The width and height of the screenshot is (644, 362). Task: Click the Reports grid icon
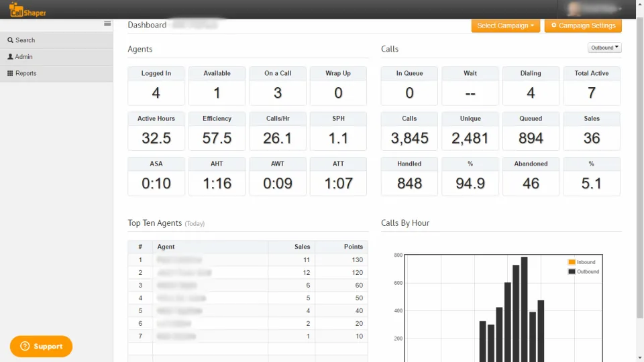click(x=10, y=73)
